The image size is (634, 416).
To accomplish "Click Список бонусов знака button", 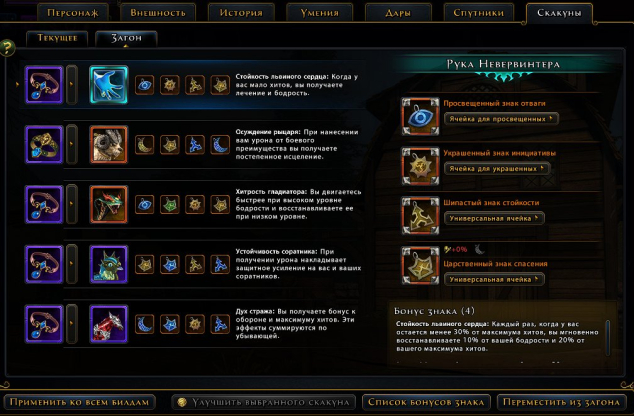I will pos(426,402).
